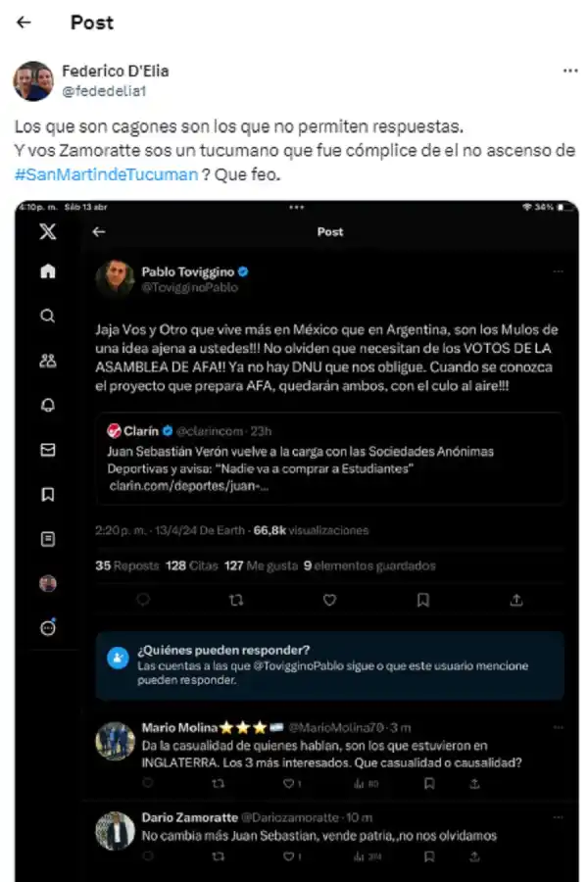The width and height of the screenshot is (588, 882).
Task: Go to Home in the dark sidebar
Action: pos(48,272)
